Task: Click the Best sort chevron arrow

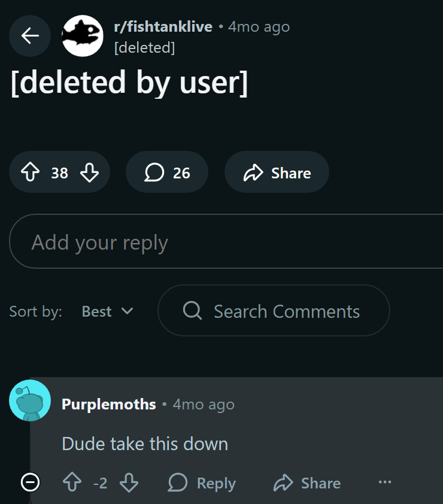Action: point(127,311)
